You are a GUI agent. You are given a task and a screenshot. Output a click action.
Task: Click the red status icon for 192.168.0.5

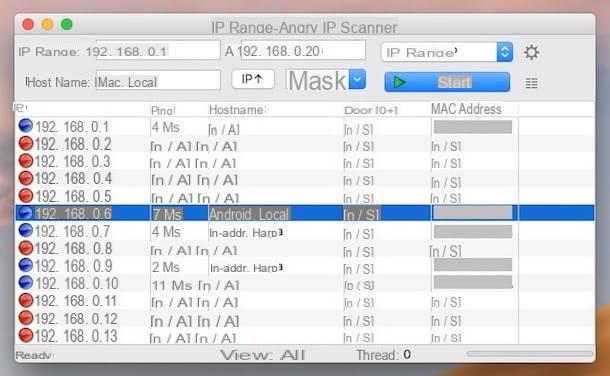26,196
